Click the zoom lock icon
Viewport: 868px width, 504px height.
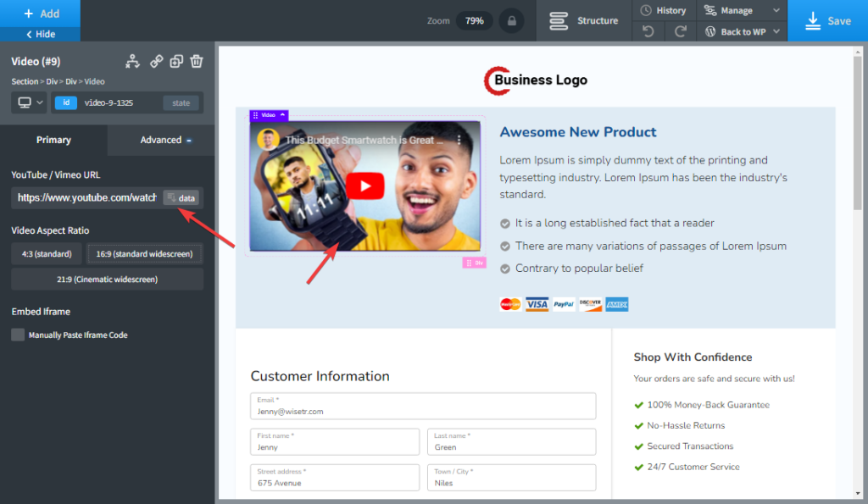tap(510, 20)
